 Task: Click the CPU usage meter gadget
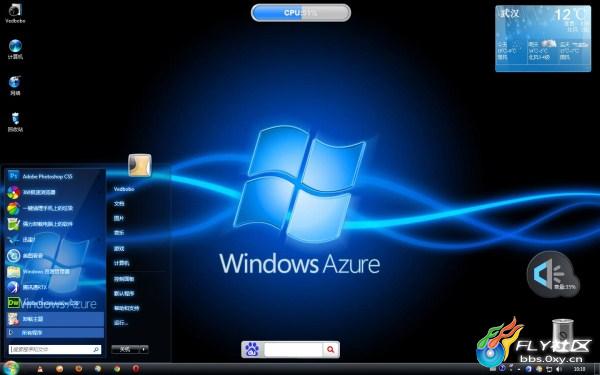pos(301,13)
